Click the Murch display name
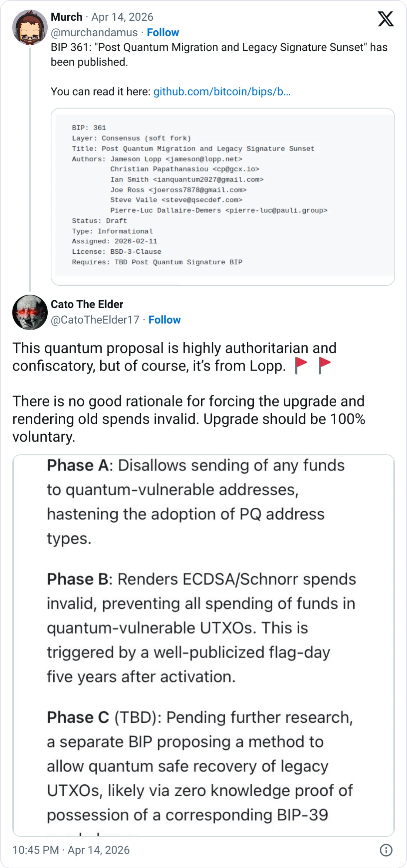The height and width of the screenshot is (868, 407). [67, 17]
